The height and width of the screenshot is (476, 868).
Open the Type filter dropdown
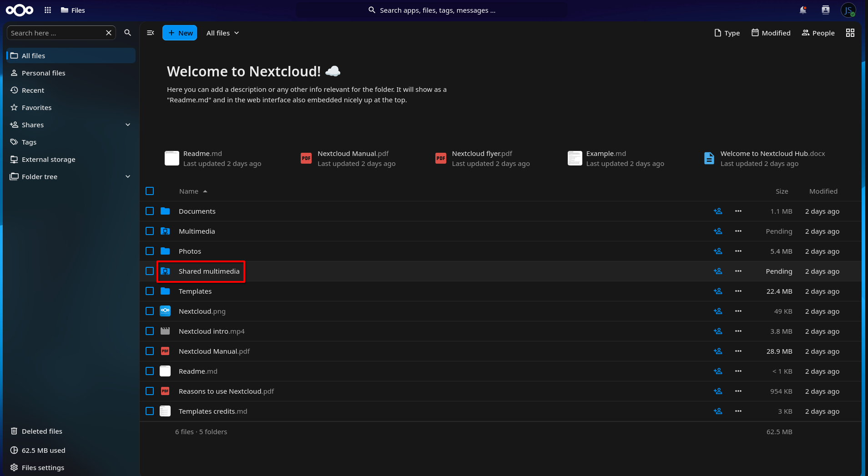click(727, 33)
